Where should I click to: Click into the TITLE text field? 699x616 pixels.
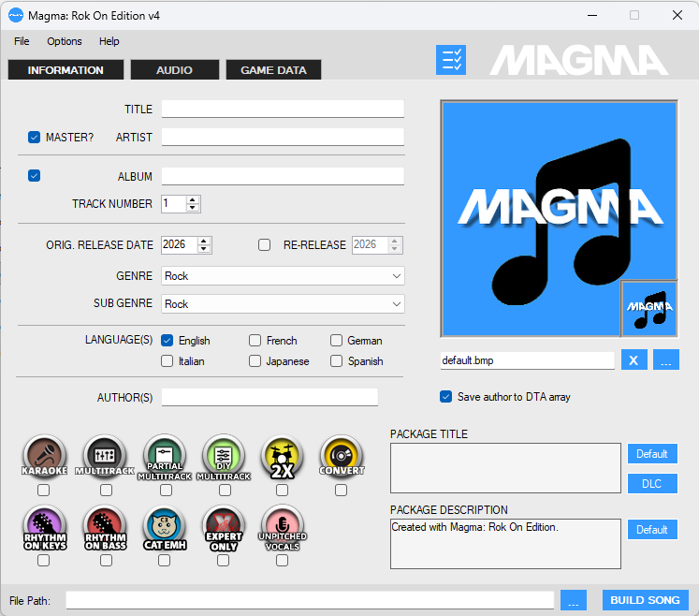coord(283,110)
